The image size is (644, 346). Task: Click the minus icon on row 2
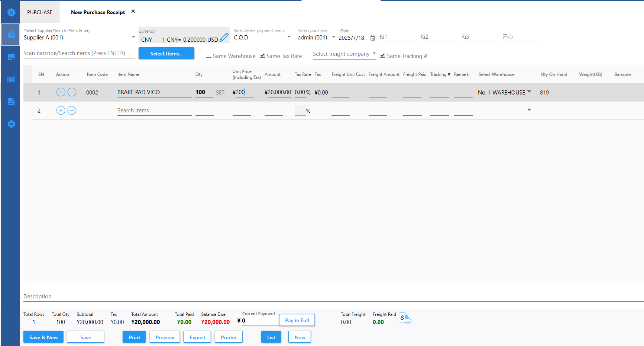pyautogui.click(x=72, y=110)
